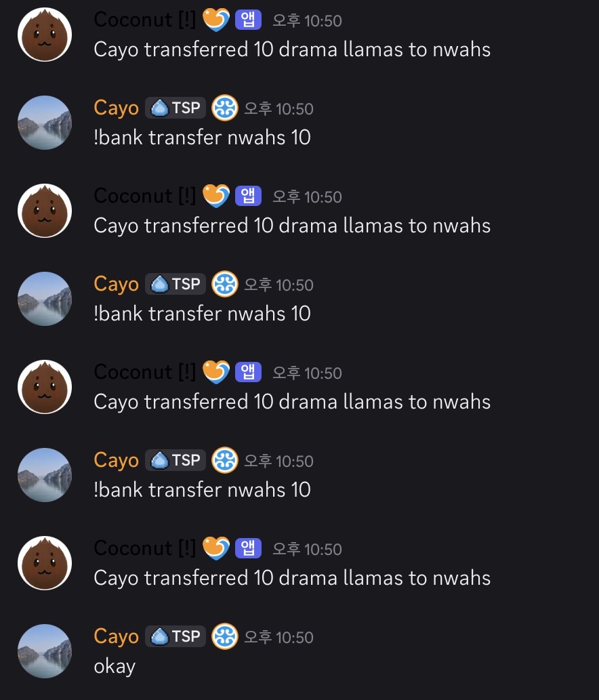Click the topmost Cayo lake avatar

click(x=45, y=122)
